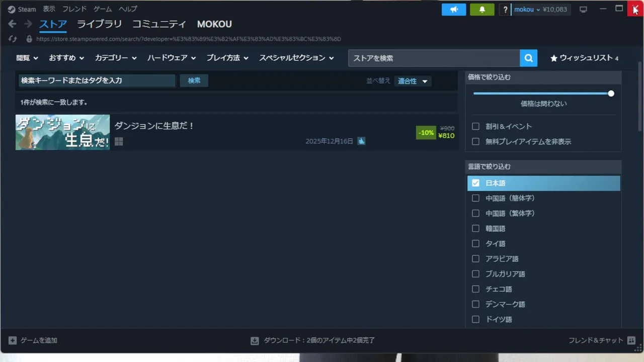Minimize the Steam window
This screenshot has width=644, height=362.
[x=603, y=9]
